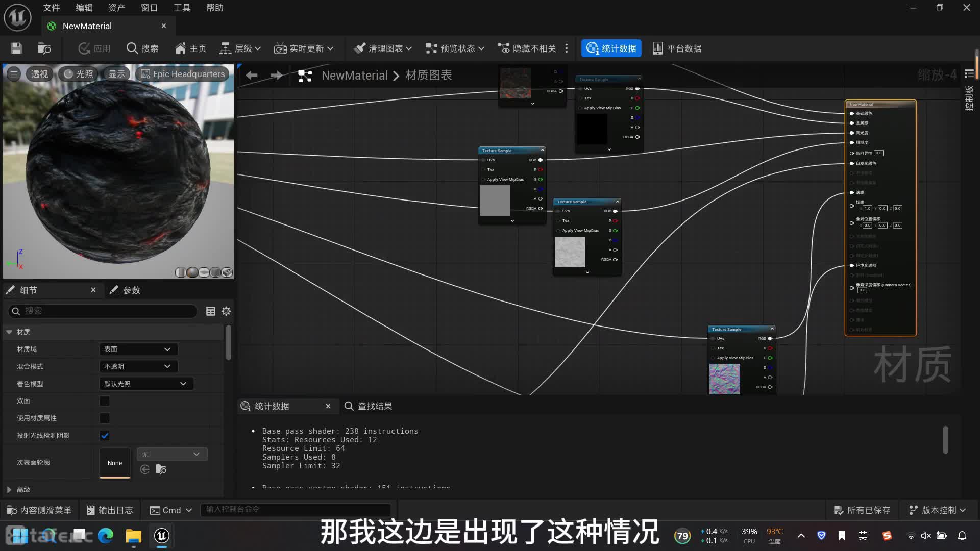Click the graph breadcrumb node icon
The height and width of the screenshot is (551, 980).
click(x=305, y=76)
